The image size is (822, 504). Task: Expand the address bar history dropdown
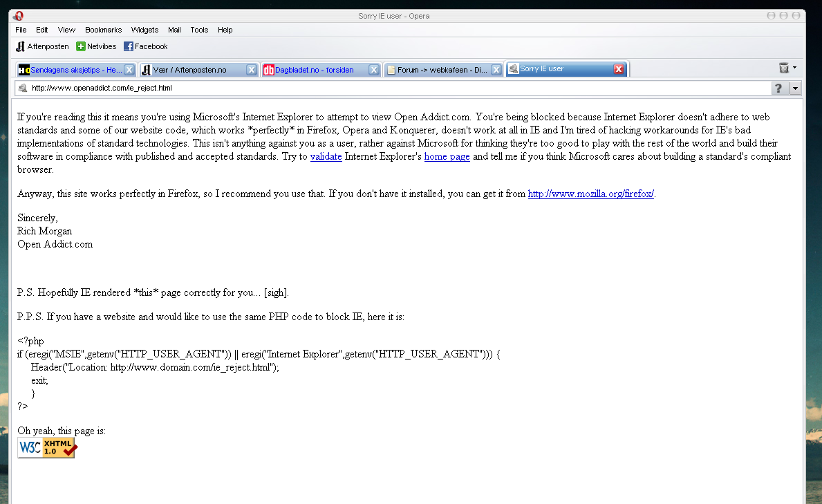pos(795,88)
